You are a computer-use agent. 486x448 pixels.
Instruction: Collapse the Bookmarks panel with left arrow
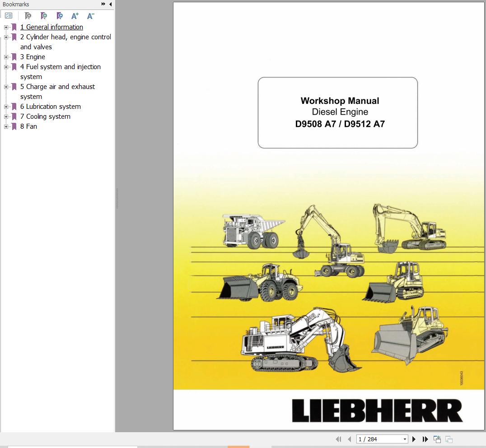[110, 4]
